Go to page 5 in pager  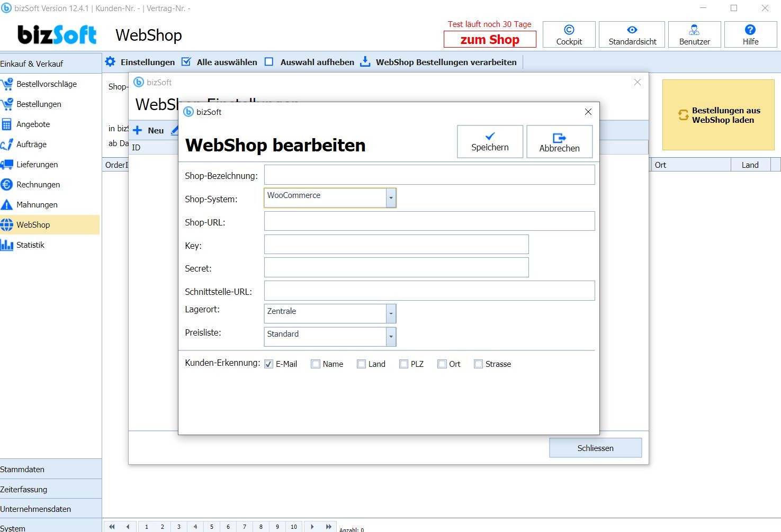tap(212, 527)
